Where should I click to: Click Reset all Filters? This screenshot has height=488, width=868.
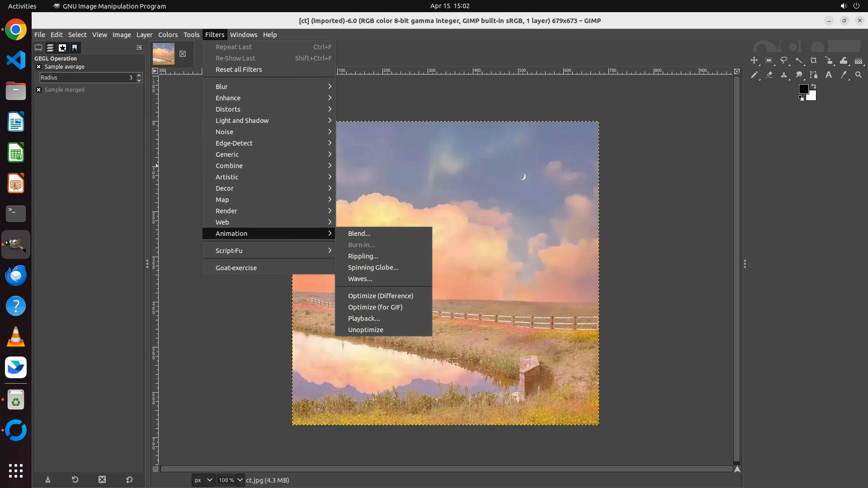[x=239, y=70]
